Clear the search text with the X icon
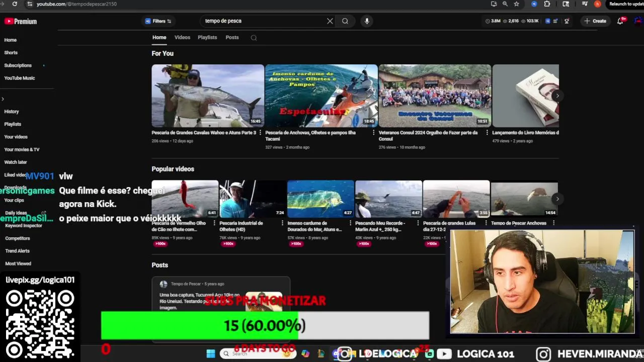Screen dimensions: 644x362 (330, 21)
